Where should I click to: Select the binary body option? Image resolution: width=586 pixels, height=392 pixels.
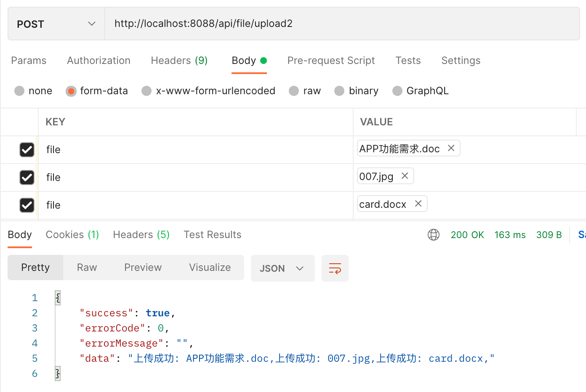pyautogui.click(x=339, y=91)
